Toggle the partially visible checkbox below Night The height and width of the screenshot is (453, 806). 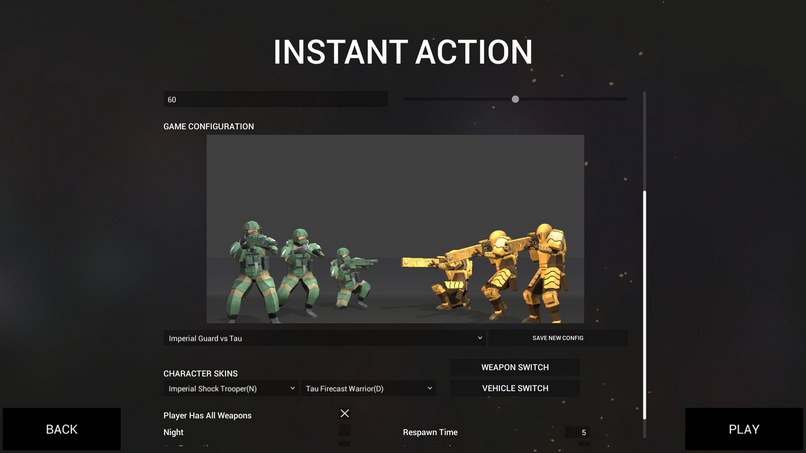(344, 443)
